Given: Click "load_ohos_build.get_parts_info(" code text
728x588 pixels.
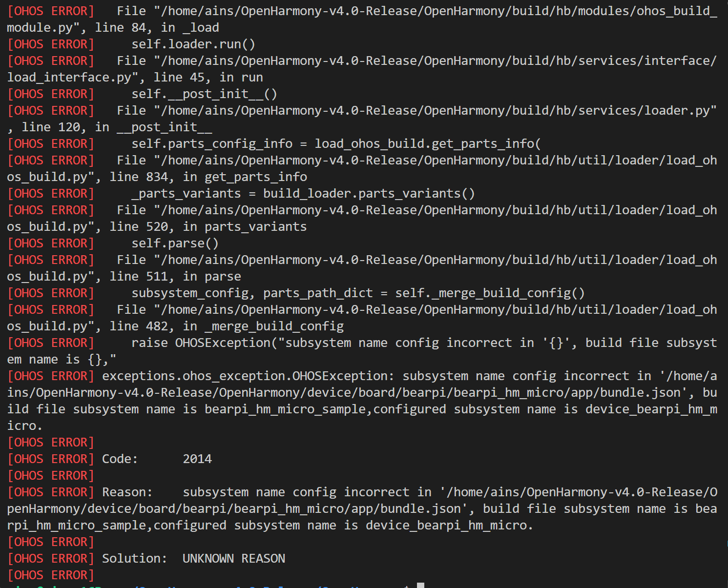Looking at the screenshot, I should 428,144.
